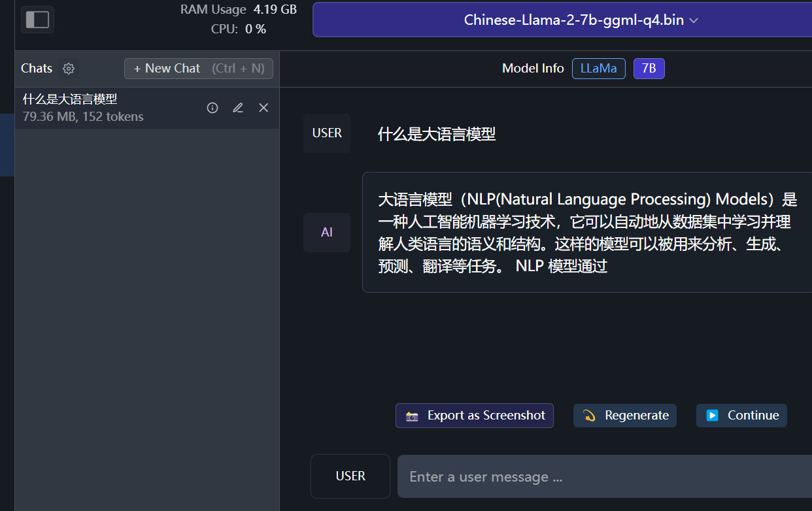Viewport: 812px width, 511px height.
Task: Open chats settings via the gear icon
Action: tap(69, 68)
